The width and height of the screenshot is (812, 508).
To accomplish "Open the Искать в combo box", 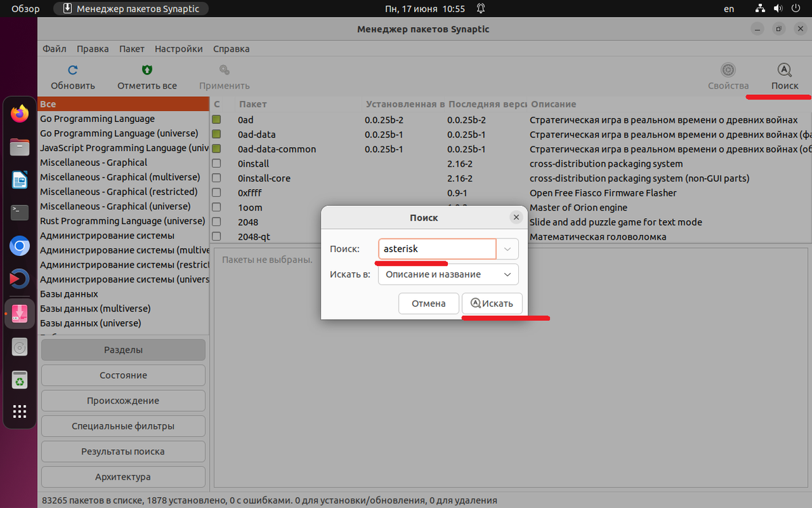I will [448, 274].
